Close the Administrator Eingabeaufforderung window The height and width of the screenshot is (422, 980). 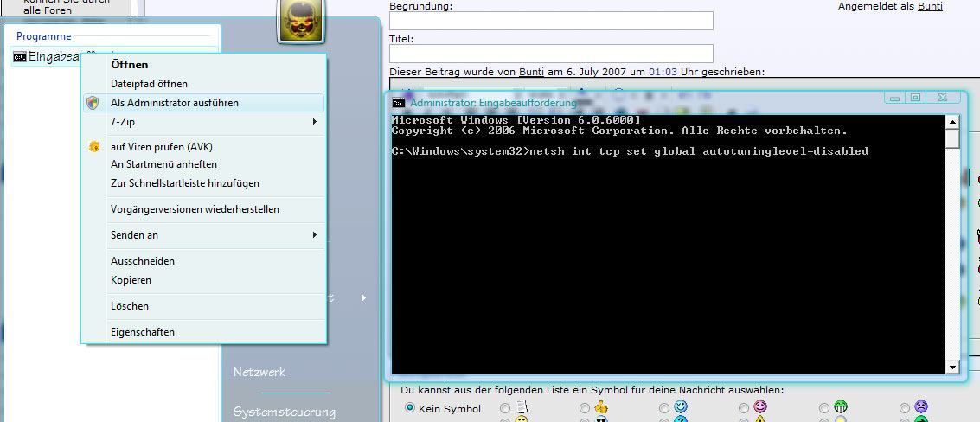pyautogui.click(x=943, y=98)
